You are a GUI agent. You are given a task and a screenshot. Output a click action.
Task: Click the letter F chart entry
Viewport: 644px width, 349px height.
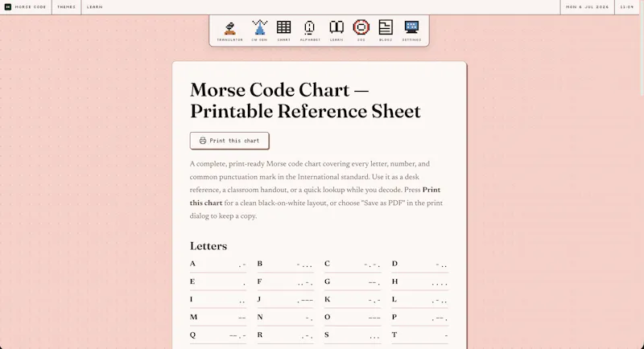click(x=286, y=282)
